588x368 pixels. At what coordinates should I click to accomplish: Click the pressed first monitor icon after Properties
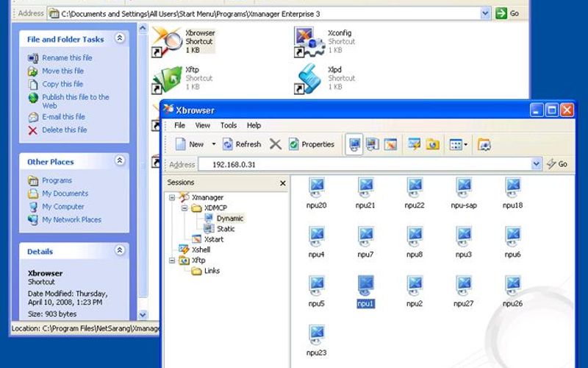(x=354, y=144)
